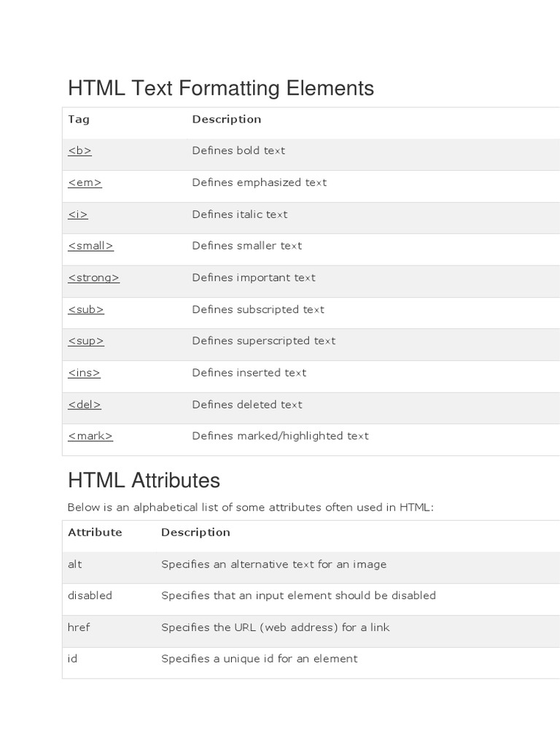Click the <i> tag link
This screenshot has height=747, width=560.
78,214
